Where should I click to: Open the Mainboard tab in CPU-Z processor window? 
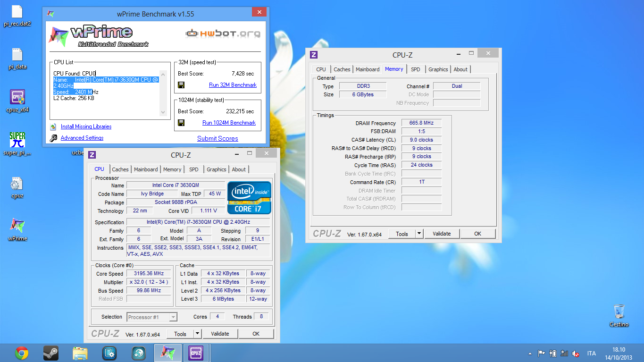pos(146,169)
